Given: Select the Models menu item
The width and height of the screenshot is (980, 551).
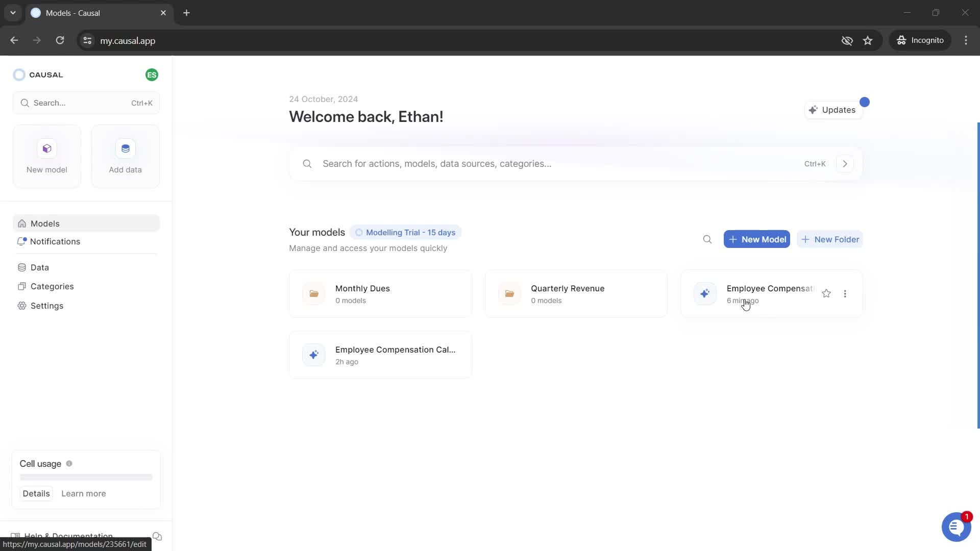Looking at the screenshot, I should pyautogui.click(x=45, y=222).
